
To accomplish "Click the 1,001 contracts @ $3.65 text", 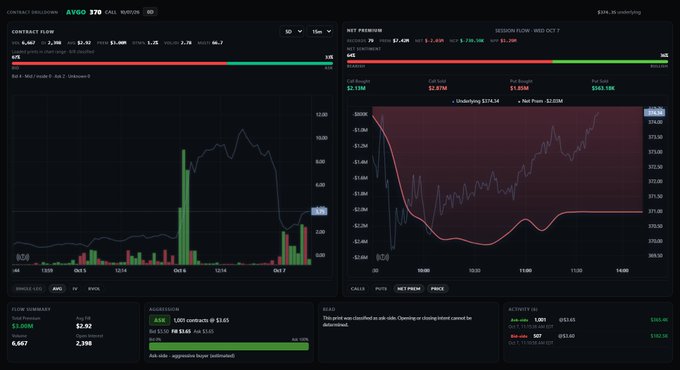I will click(x=201, y=320).
